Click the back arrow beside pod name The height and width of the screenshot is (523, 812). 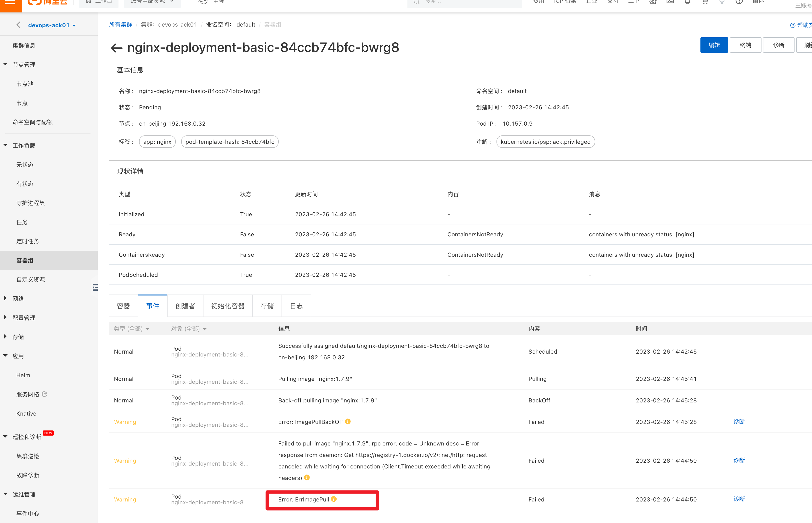[117, 48]
